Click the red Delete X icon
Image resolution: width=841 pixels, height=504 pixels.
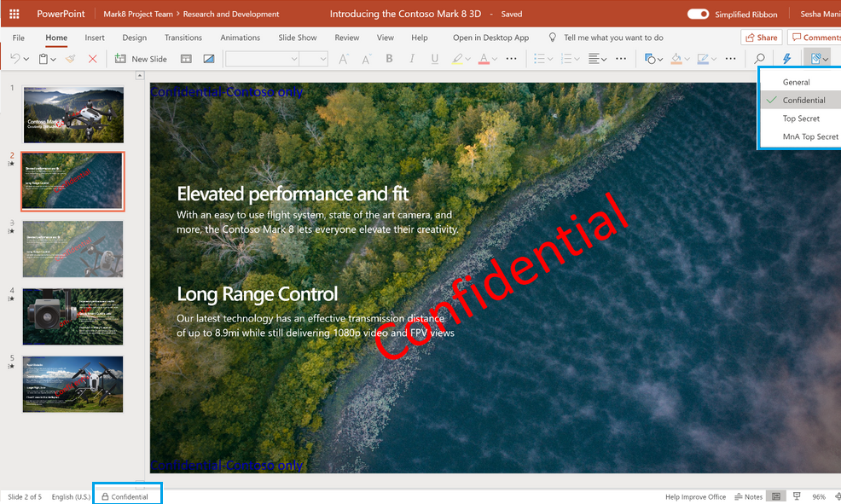coord(93,59)
